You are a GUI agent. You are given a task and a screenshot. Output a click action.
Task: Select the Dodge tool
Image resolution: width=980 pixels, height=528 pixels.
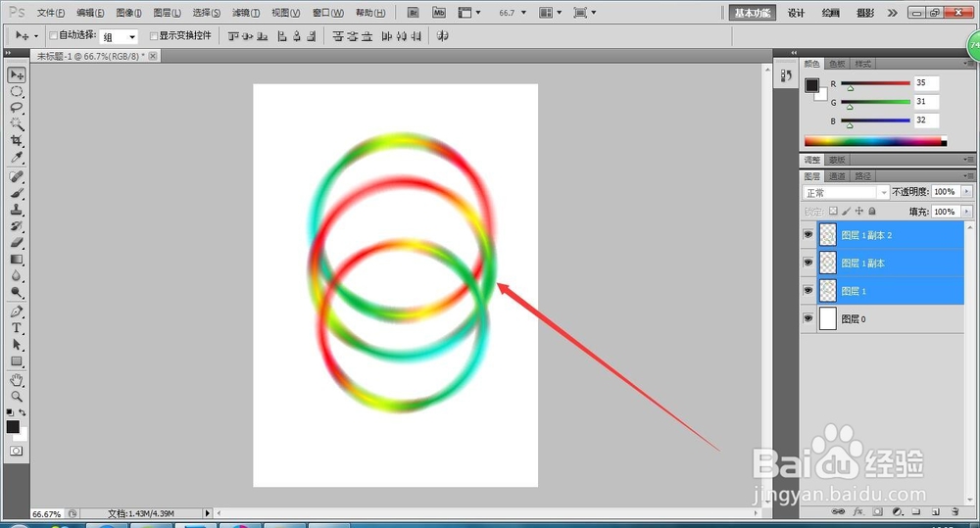(x=17, y=291)
